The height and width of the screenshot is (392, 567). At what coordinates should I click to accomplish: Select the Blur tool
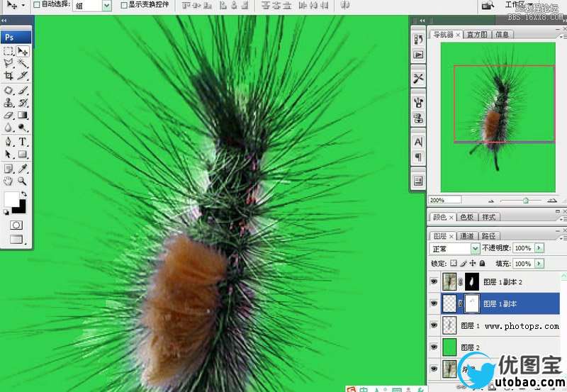click(x=9, y=128)
